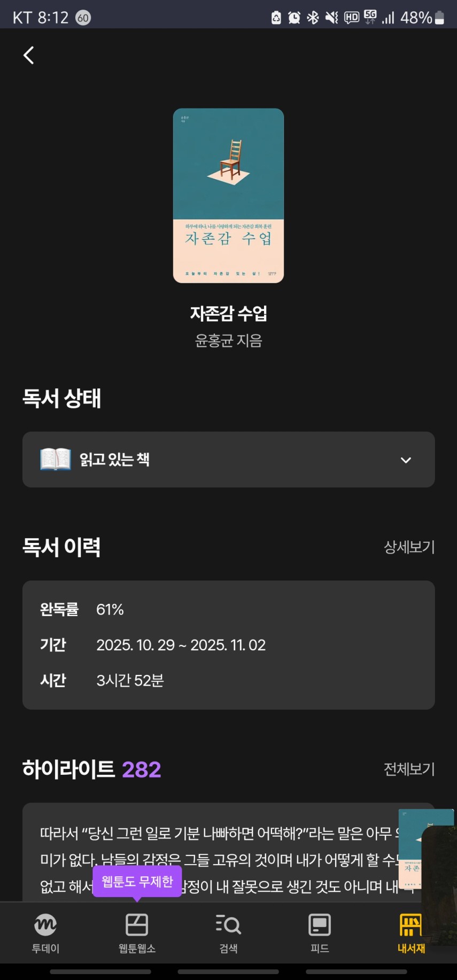Tap the 하이라이트 282 count header

tap(91, 769)
